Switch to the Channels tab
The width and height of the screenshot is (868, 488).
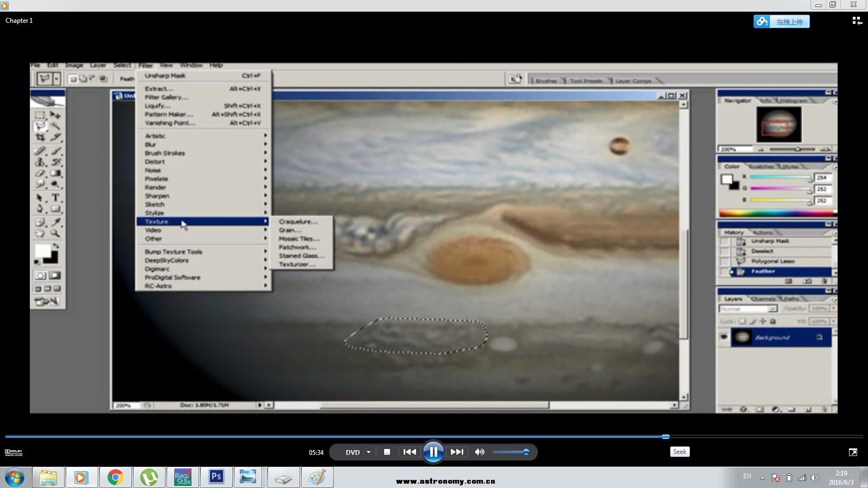[x=763, y=299]
